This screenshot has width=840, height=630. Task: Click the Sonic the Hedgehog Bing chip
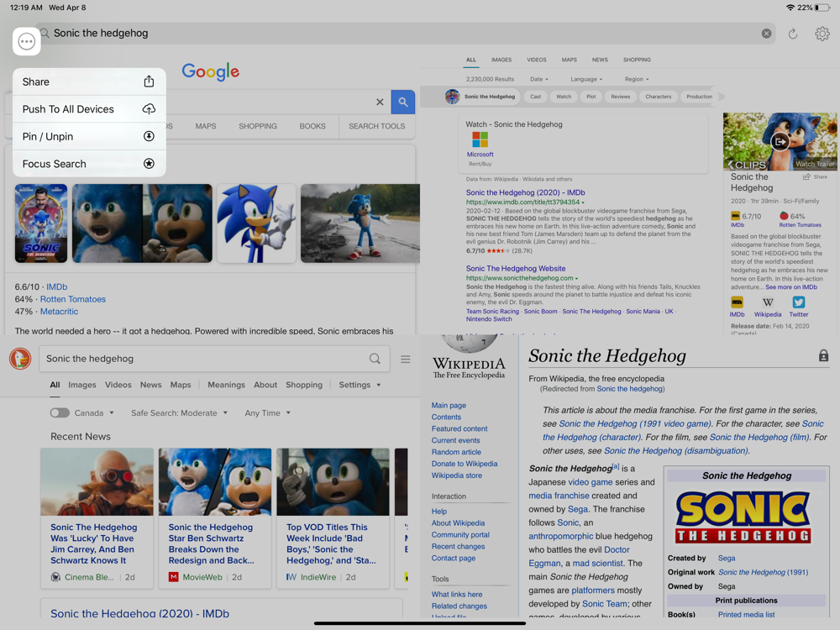[x=481, y=97]
